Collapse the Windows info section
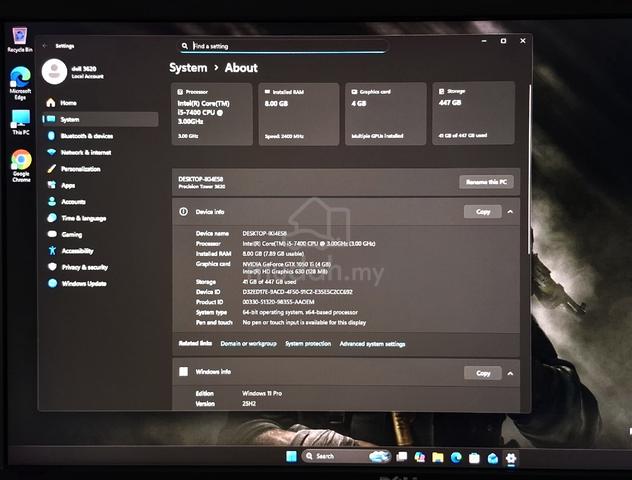 pos(510,373)
